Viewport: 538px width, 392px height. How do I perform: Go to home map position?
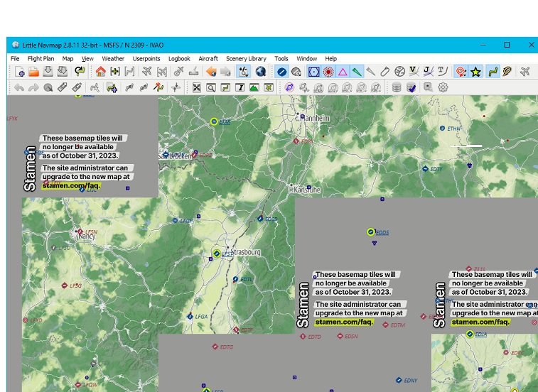point(100,72)
